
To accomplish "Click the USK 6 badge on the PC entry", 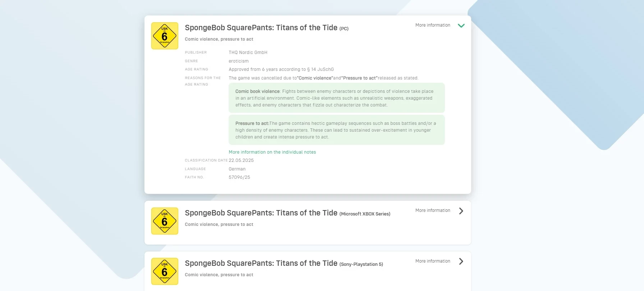I will tap(165, 36).
